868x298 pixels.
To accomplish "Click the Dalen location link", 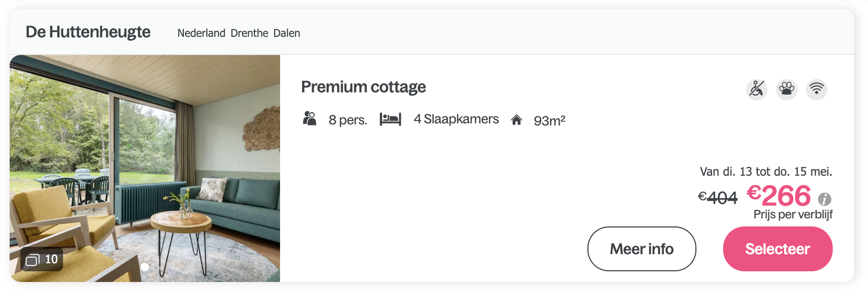I will point(287,33).
